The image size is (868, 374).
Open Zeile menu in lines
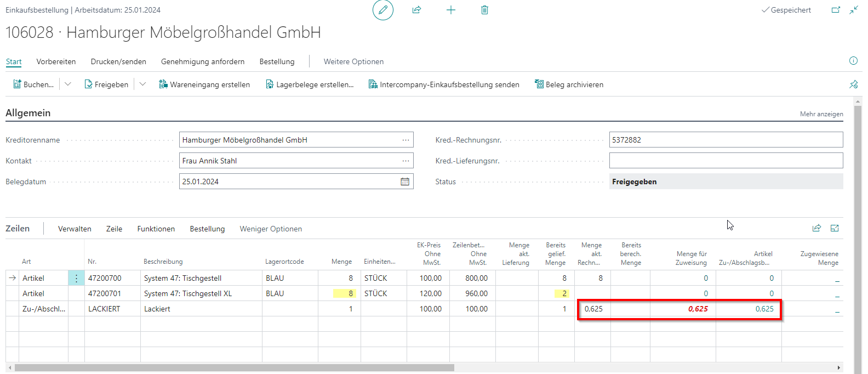pyautogui.click(x=114, y=229)
